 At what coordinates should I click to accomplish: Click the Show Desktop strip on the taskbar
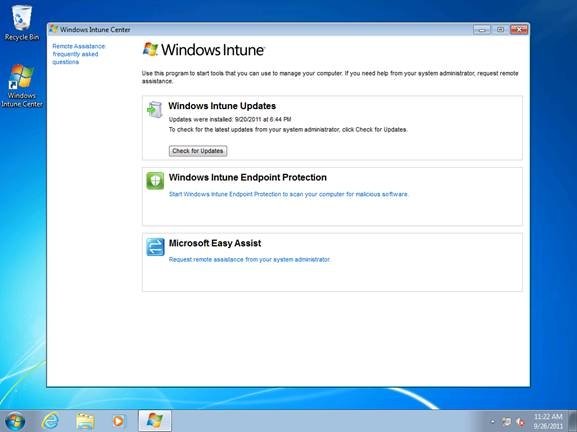tap(573, 421)
